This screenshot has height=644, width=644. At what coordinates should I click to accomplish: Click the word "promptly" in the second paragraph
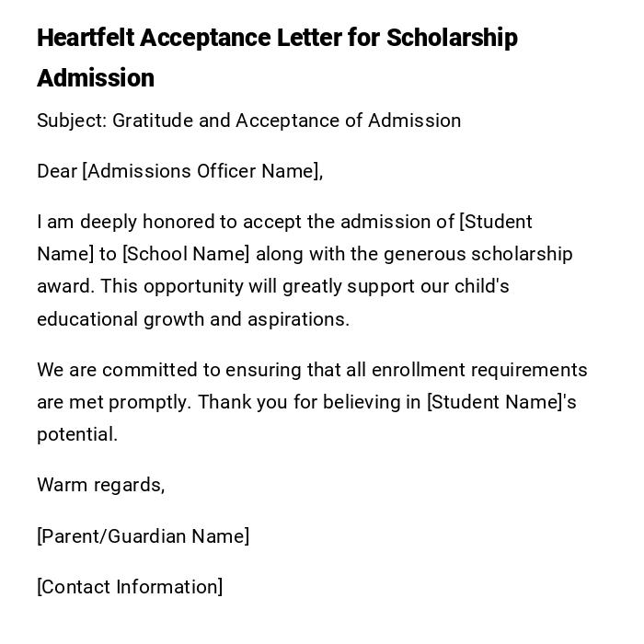[150, 402]
